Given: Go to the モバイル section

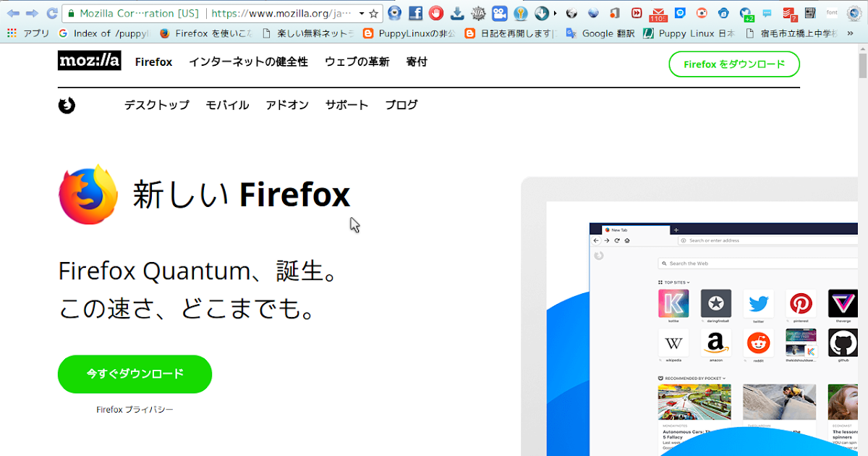Looking at the screenshot, I should [227, 105].
